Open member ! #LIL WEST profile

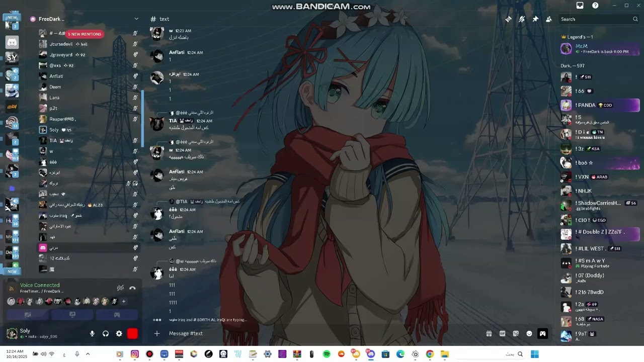[x=600, y=249]
